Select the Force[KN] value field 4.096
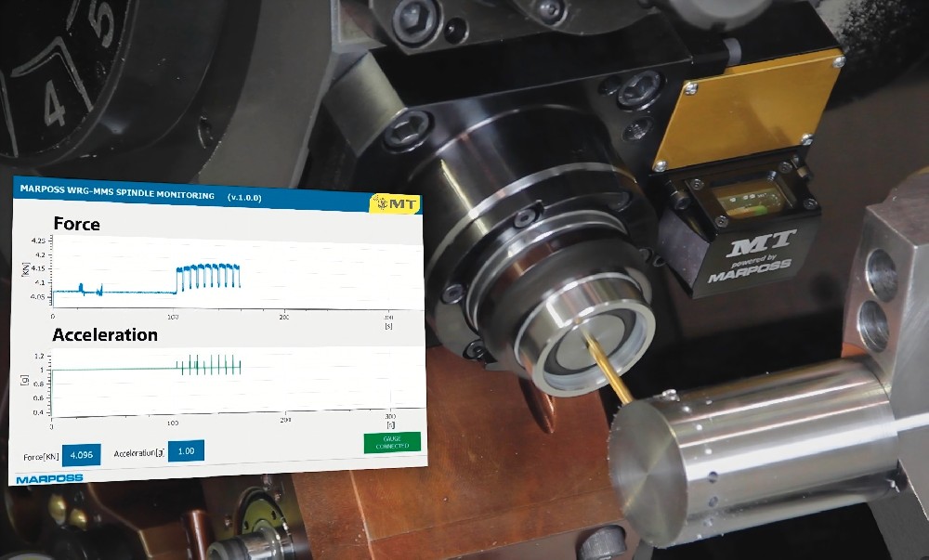Screen dimensions: 929x560 (81, 455)
